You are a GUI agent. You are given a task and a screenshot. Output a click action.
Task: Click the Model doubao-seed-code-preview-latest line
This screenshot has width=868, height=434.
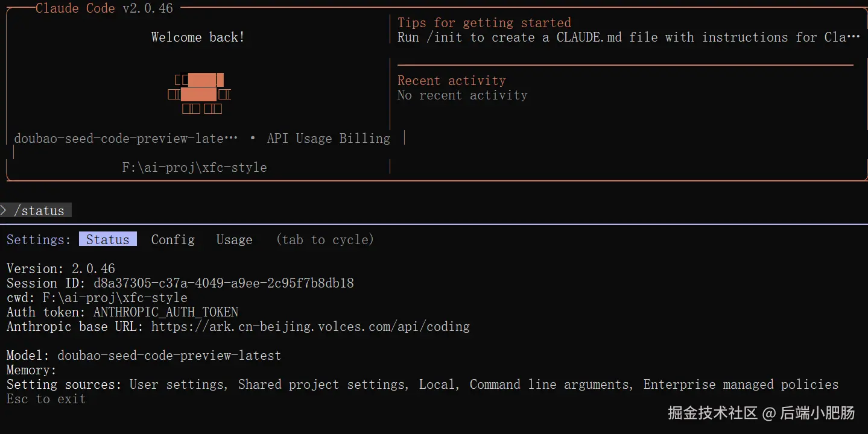pos(144,356)
